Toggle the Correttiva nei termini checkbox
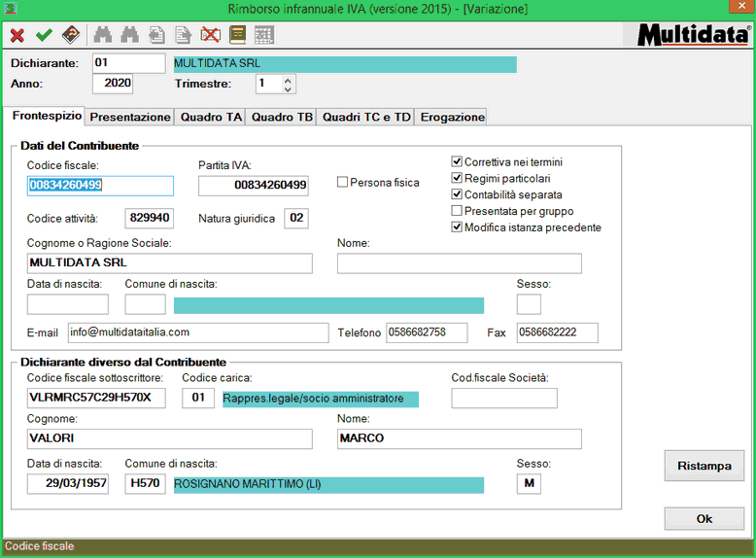Viewport: 756px width, 558px height. tap(457, 161)
